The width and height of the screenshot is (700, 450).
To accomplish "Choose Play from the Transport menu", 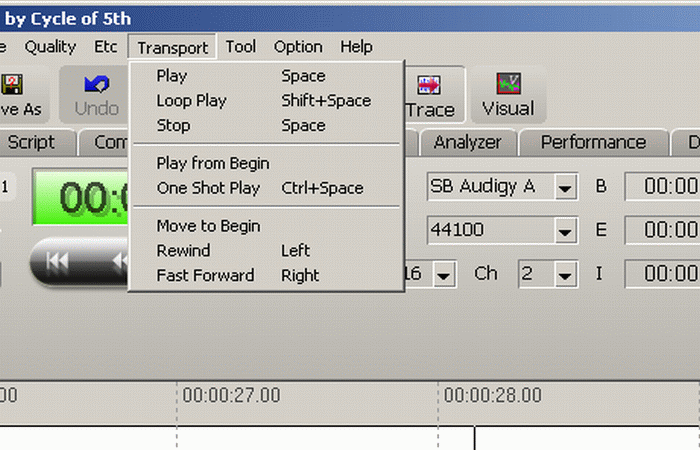I will [172, 76].
